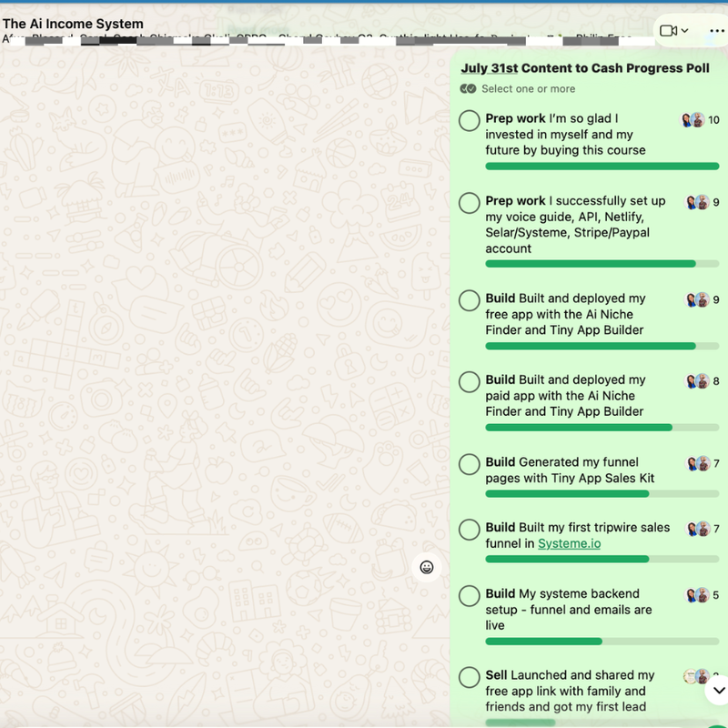
Task: View the 5 voters on systeme backend option
Action: coord(703,595)
